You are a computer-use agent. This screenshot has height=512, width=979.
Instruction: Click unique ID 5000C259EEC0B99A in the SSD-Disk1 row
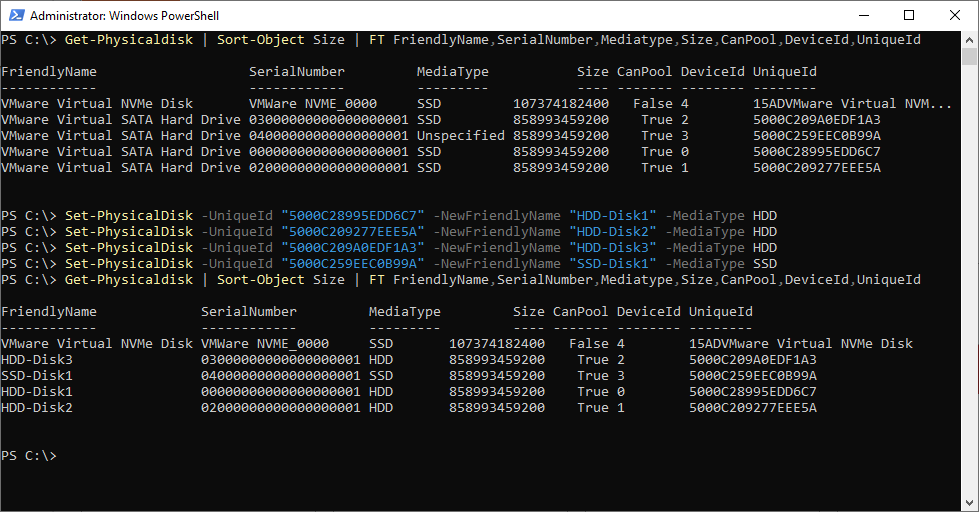click(x=753, y=376)
